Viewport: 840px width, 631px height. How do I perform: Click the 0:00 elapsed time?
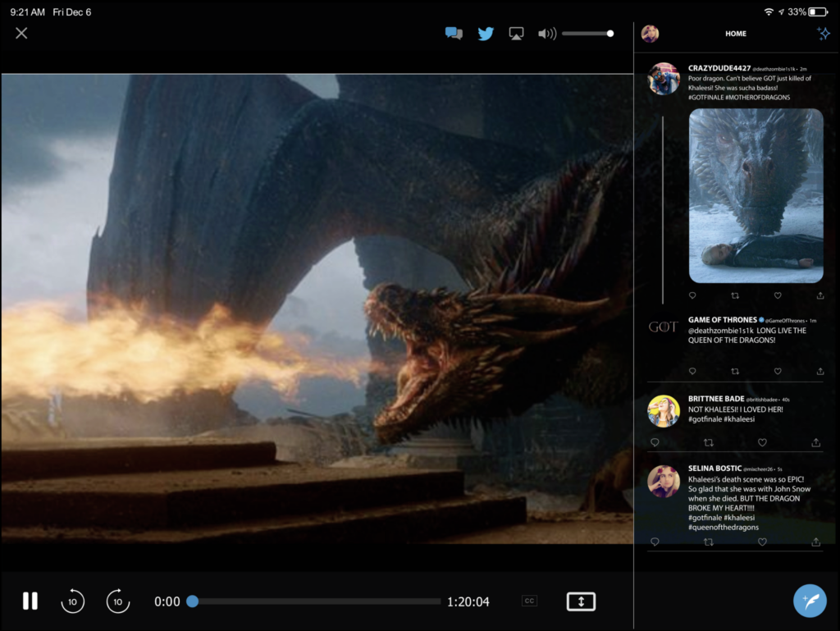[x=167, y=601]
